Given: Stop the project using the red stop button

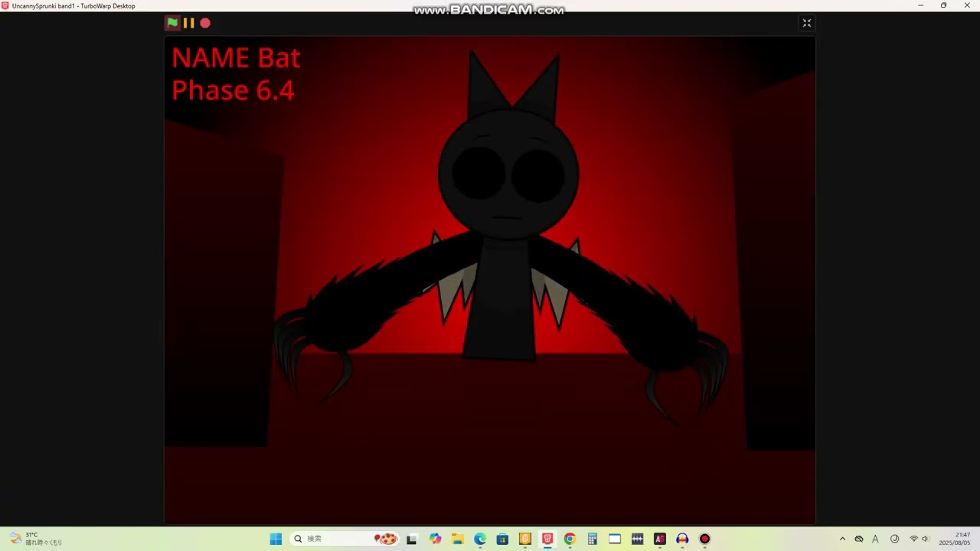Looking at the screenshot, I should point(205,23).
